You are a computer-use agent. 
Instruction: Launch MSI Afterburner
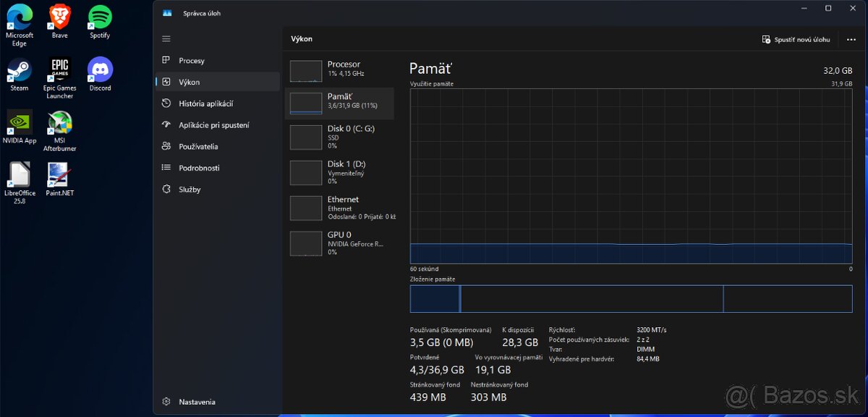click(x=59, y=122)
